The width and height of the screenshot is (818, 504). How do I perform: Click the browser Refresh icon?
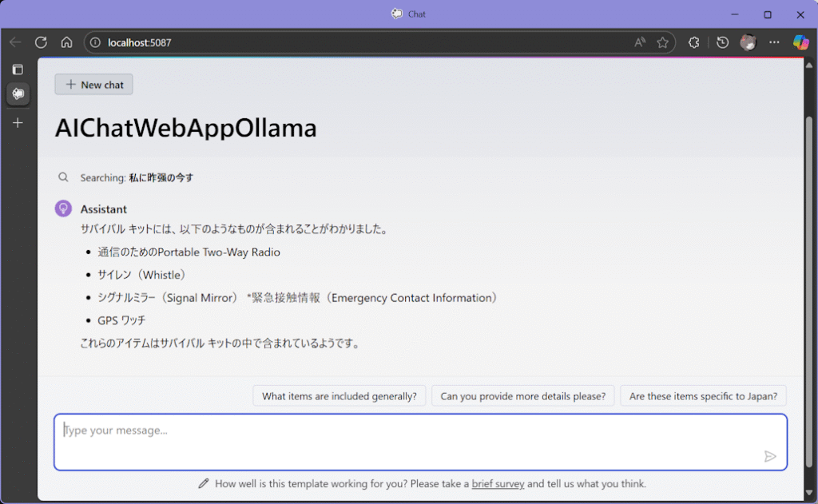pos(41,42)
